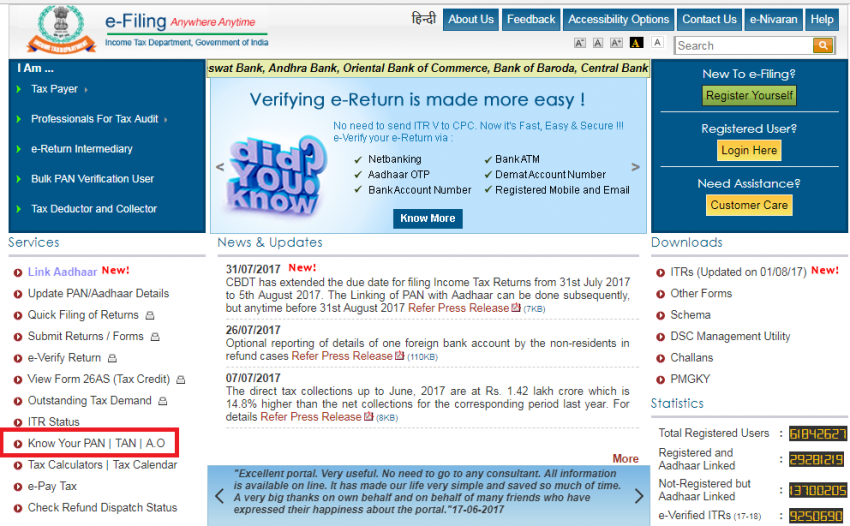Go to next banner slide arrow
This screenshot has height=526, width=850.
[635, 168]
